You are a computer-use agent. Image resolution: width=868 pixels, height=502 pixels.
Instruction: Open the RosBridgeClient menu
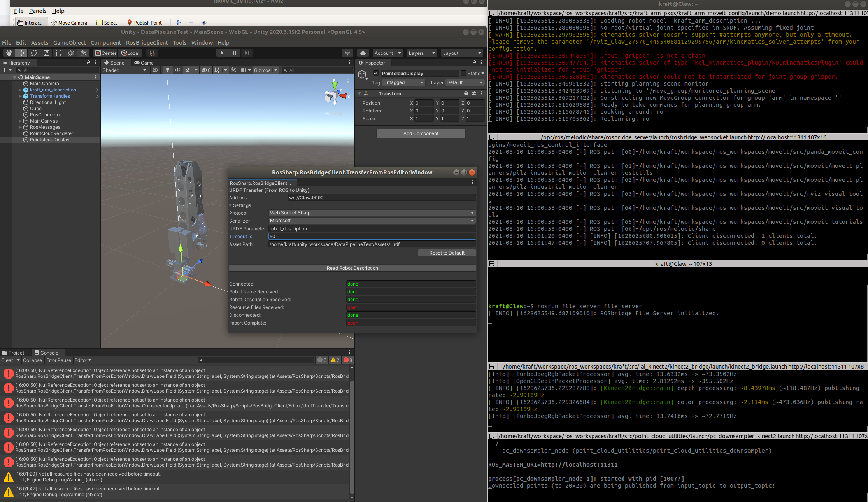point(147,43)
